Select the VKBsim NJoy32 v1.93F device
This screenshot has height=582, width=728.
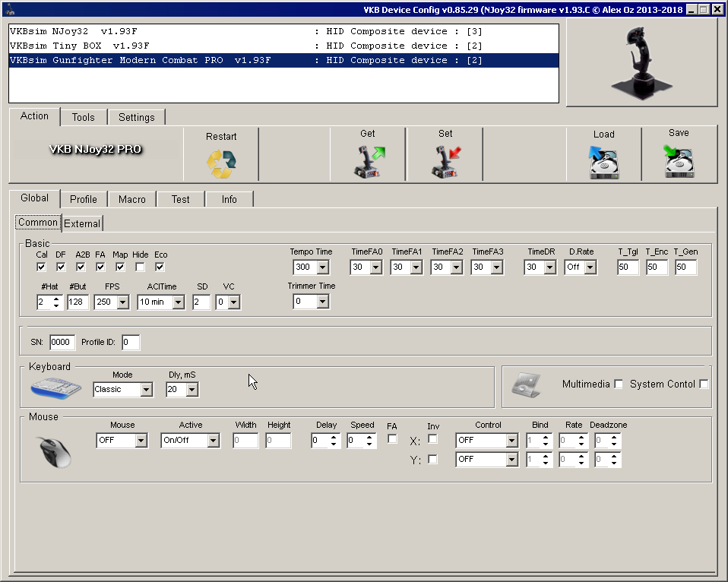coord(283,31)
